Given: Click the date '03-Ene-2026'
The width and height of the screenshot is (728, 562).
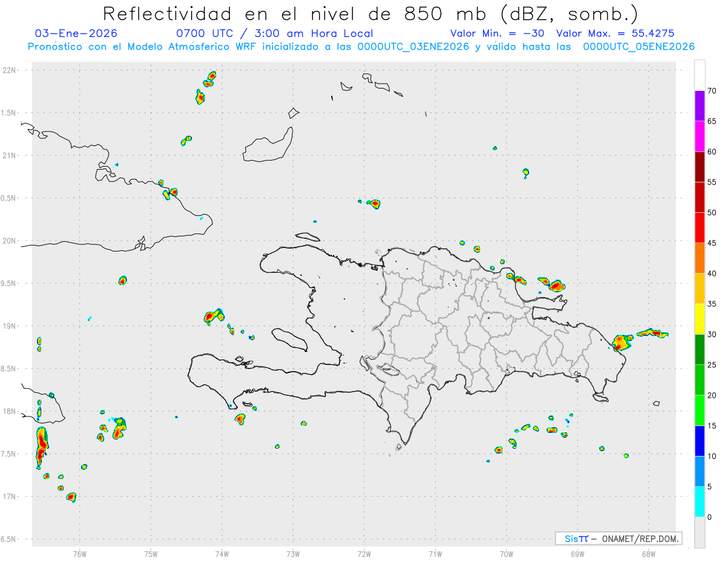Looking at the screenshot, I should coord(76,33).
